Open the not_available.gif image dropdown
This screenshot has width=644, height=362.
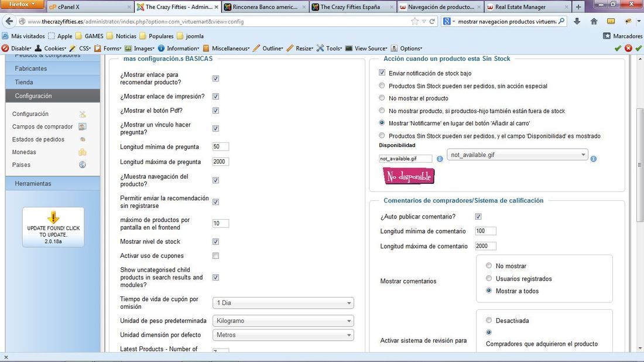tap(518, 155)
